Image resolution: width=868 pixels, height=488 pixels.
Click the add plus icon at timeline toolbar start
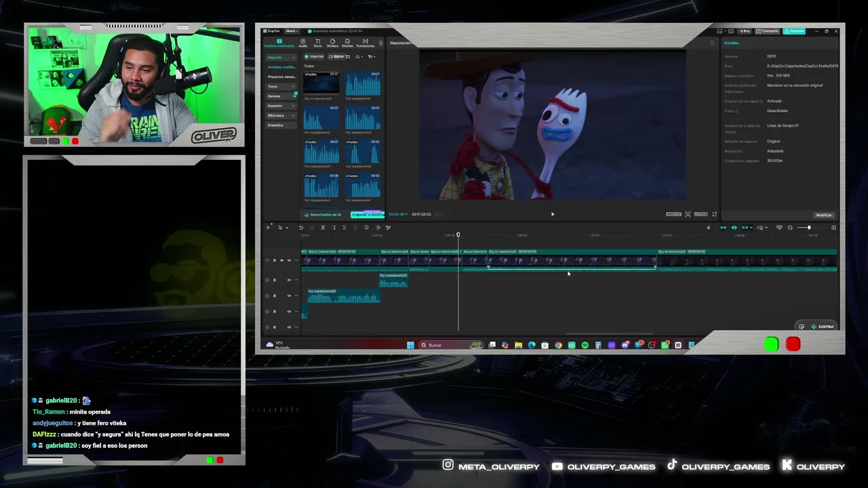268,228
